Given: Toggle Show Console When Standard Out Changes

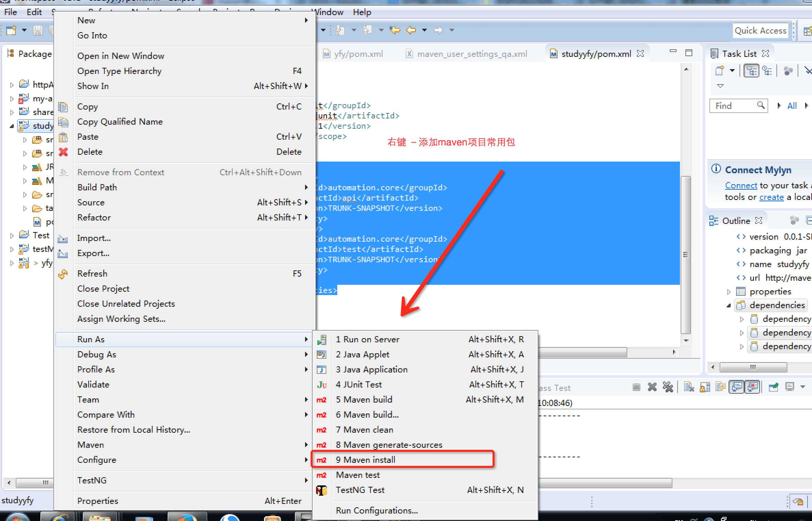Looking at the screenshot, I should pos(737,387).
